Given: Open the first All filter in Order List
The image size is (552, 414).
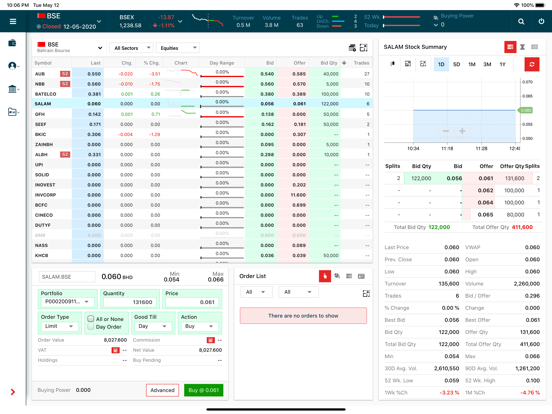Looking at the screenshot, I should [256, 292].
